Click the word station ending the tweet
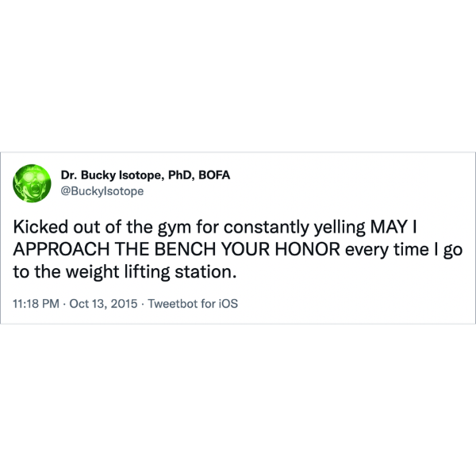This screenshot has height=476, width=476. 205,271
